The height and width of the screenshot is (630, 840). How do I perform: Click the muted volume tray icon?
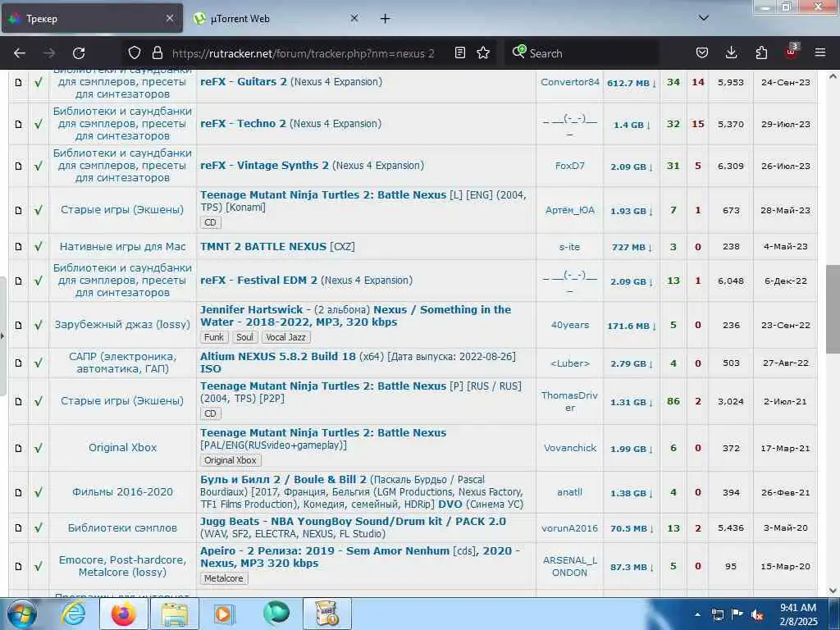[757, 615]
